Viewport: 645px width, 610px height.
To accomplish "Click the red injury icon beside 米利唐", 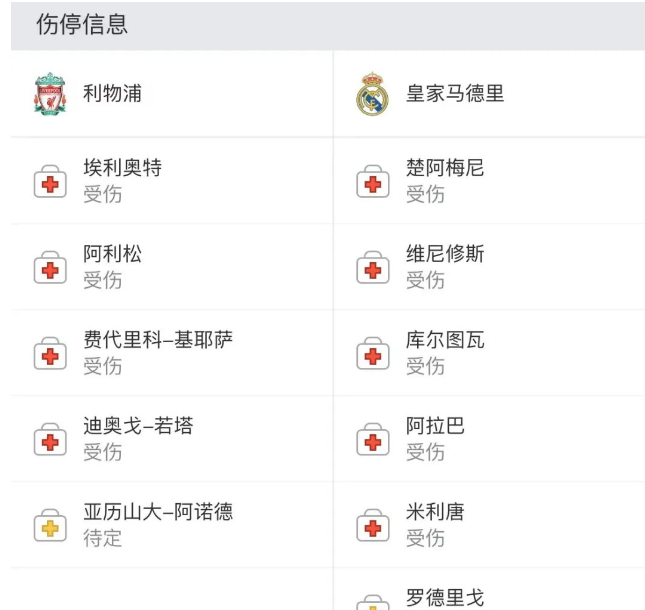I will click(x=372, y=525).
